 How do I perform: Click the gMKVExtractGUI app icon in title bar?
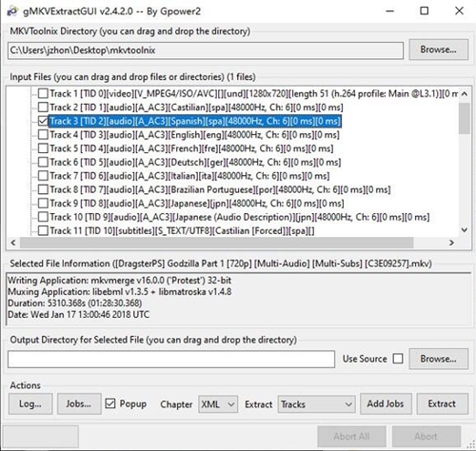[12, 11]
